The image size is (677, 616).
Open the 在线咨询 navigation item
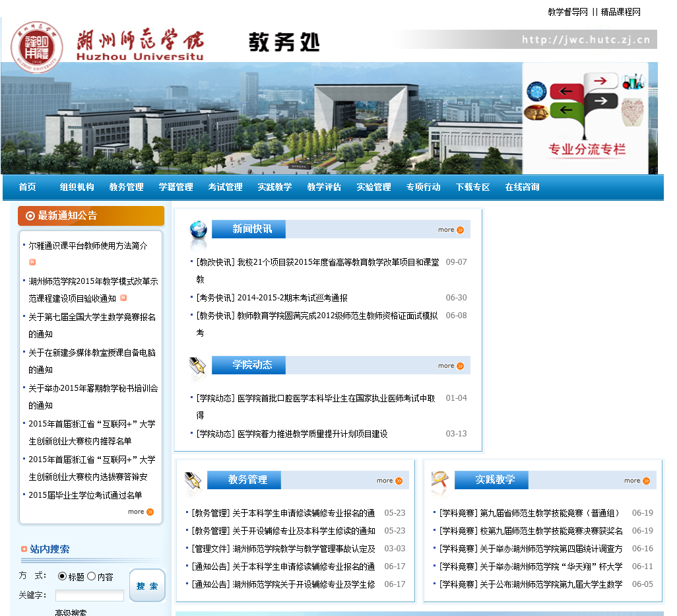click(523, 187)
